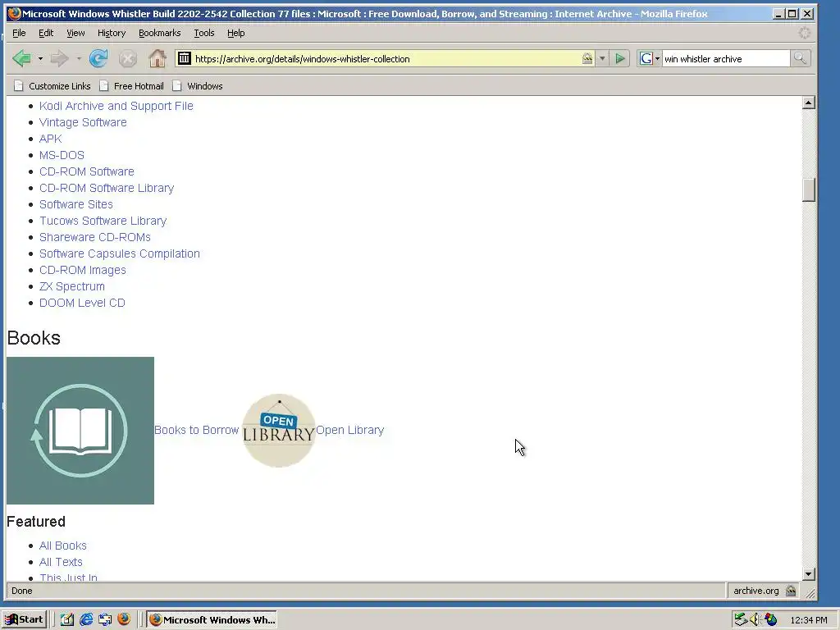840x630 pixels.
Task: Open the ZX Spectrum link
Action: pyautogui.click(x=72, y=286)
